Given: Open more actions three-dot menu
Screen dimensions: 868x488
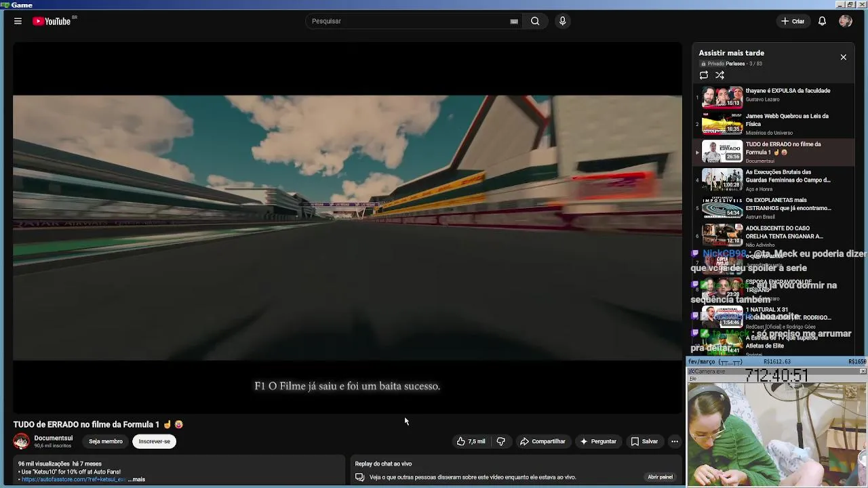Looking at the screenshot, I should (674, 441).
